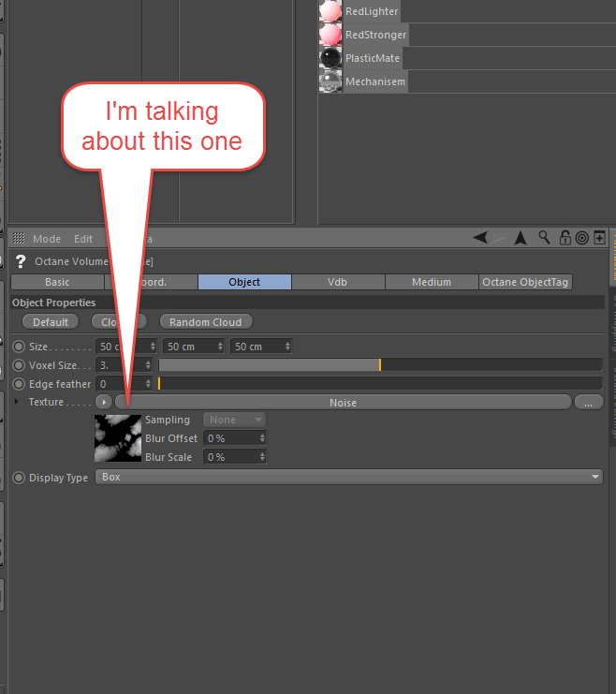Open new Attribute Manager plus icon

(599, 238)
